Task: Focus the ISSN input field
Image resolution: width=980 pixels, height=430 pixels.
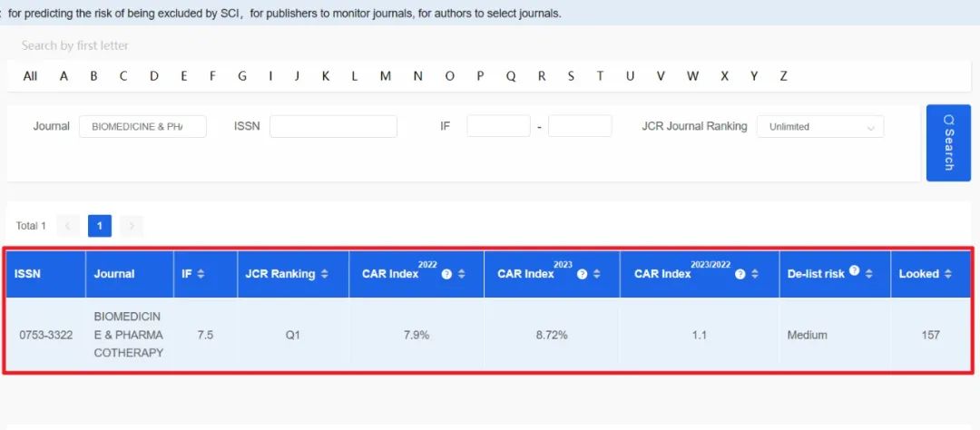Action: coord(333,126)
